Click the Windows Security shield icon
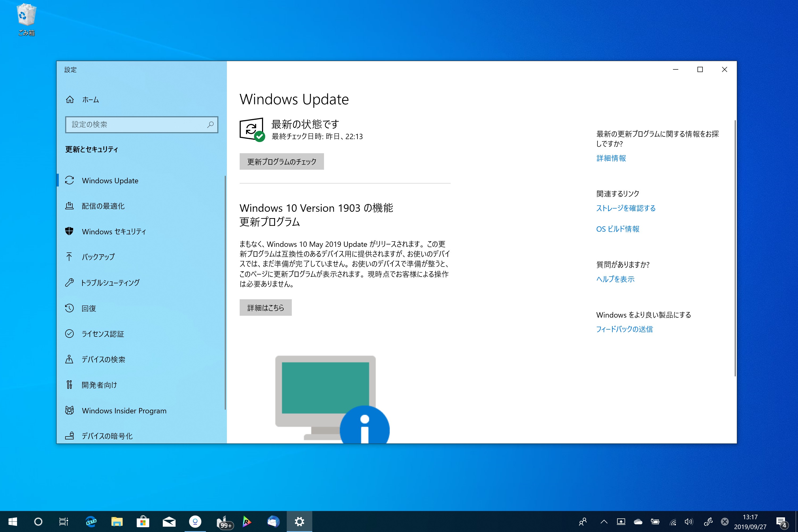The height and width of the screenshot is (532, 798). pyautogui.click(x=69, y=232)
